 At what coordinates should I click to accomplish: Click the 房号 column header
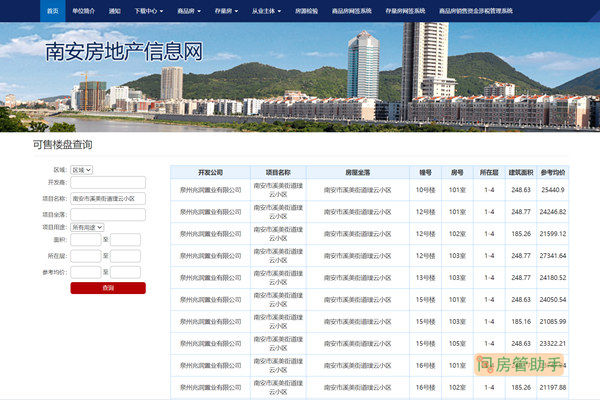pos(457,173)
